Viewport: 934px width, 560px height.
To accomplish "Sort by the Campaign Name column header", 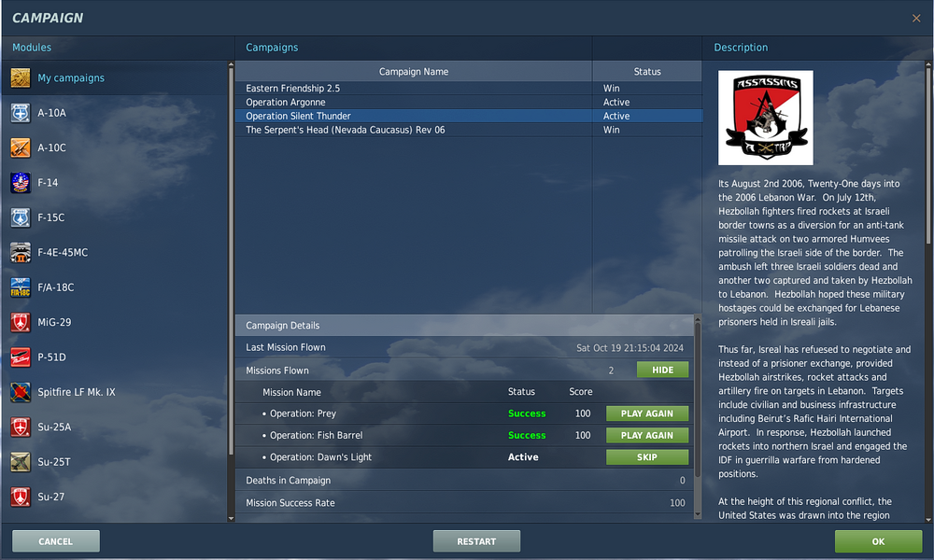I will (414, 72).
